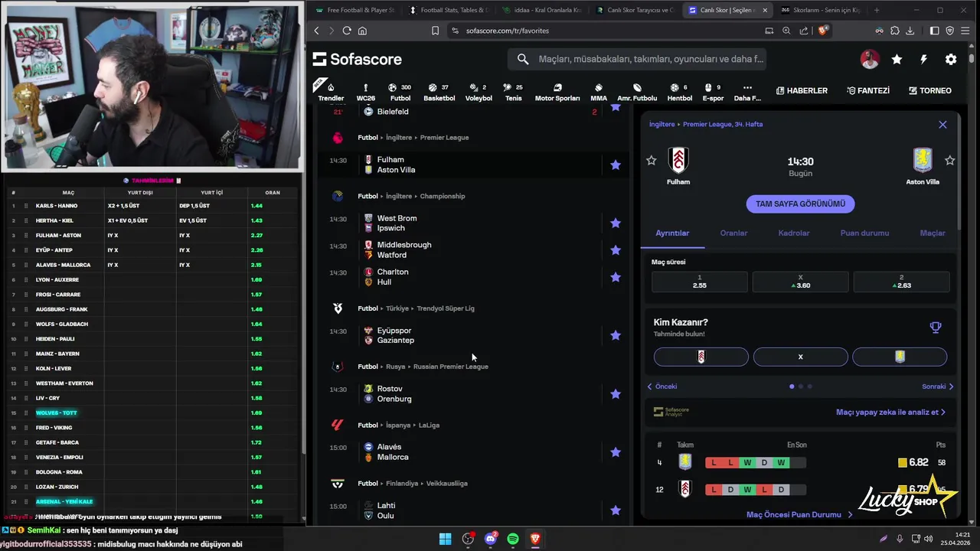Select draw odds 3.60
The height and width of the screenshot is (551, 980).
coord(800,282)
